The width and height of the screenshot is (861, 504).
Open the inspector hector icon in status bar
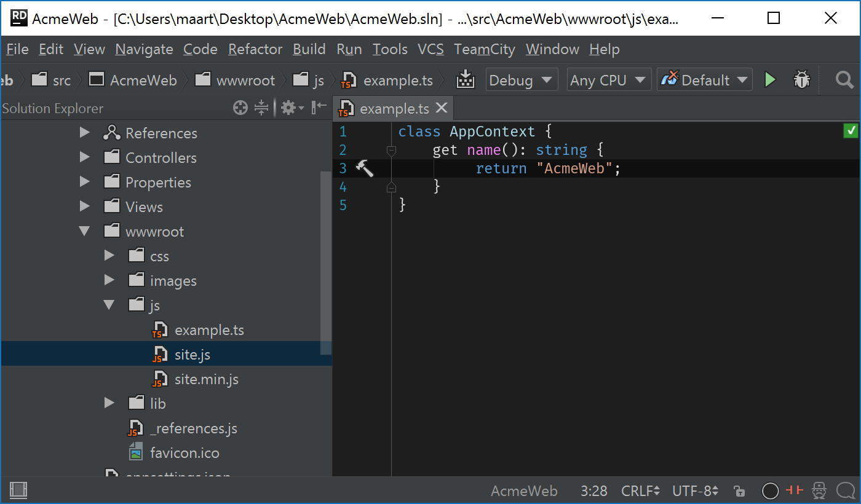point(819,490)
